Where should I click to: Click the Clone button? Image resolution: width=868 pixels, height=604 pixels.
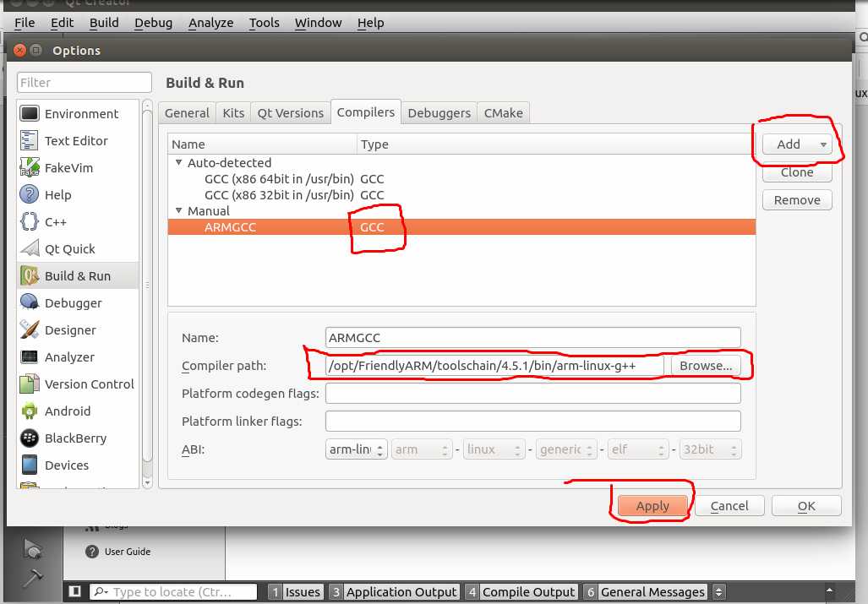click(x=797, y=172)
